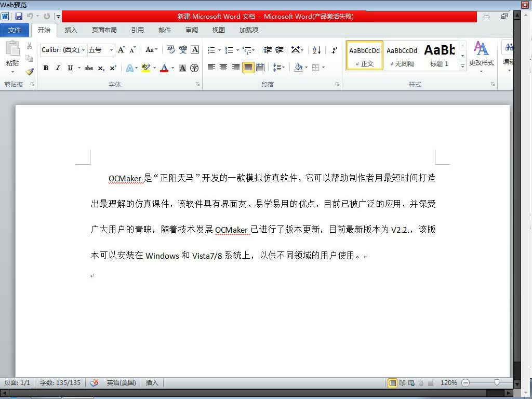
Task: Apply the 标题 1 style
Action: [x=439, y=55]
